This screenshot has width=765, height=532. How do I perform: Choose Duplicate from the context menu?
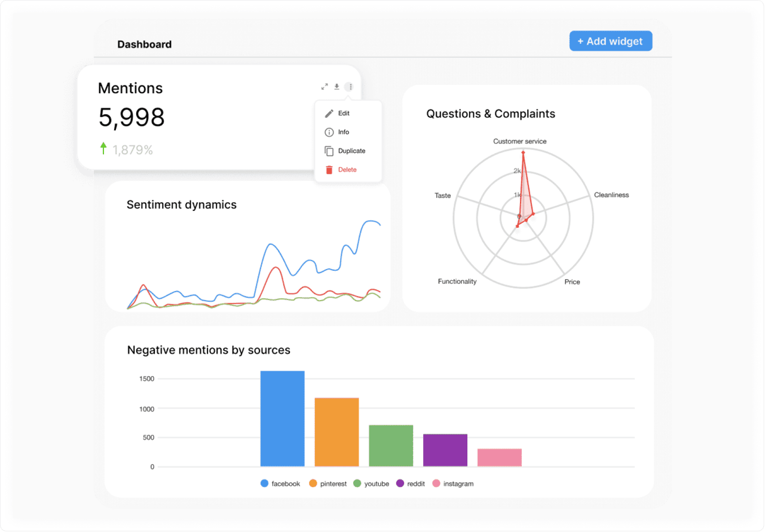[x=350, y=151]
